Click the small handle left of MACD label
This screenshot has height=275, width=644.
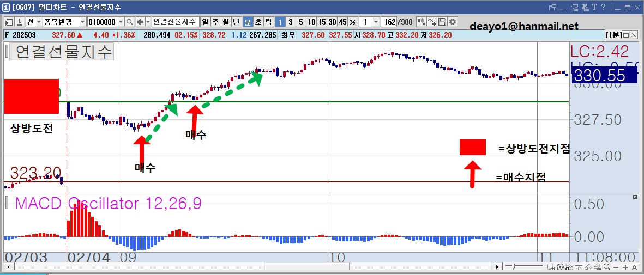coord(7,203)
